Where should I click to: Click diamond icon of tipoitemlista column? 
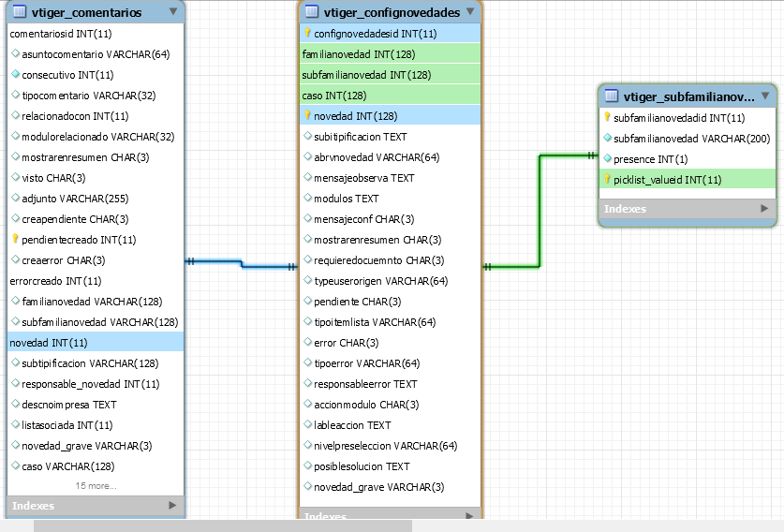coord(308,321)
